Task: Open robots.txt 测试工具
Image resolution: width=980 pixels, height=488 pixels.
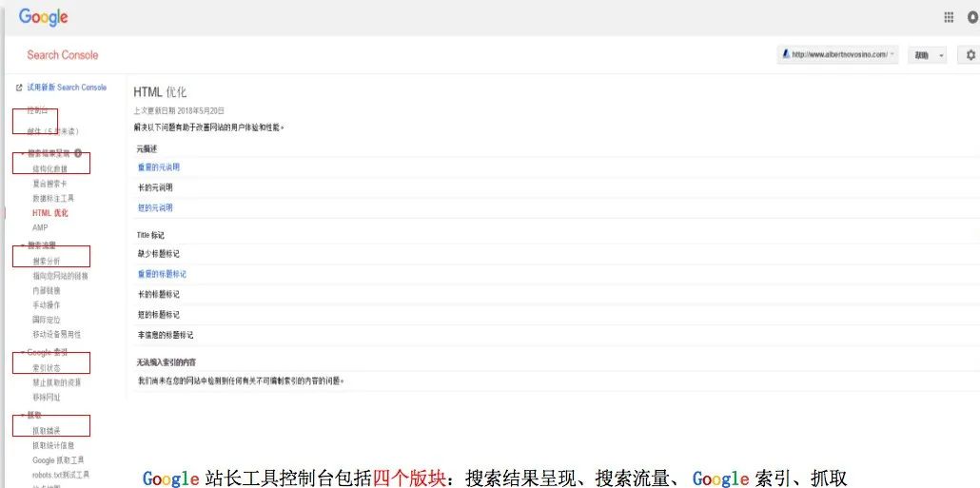Action: 61,475
